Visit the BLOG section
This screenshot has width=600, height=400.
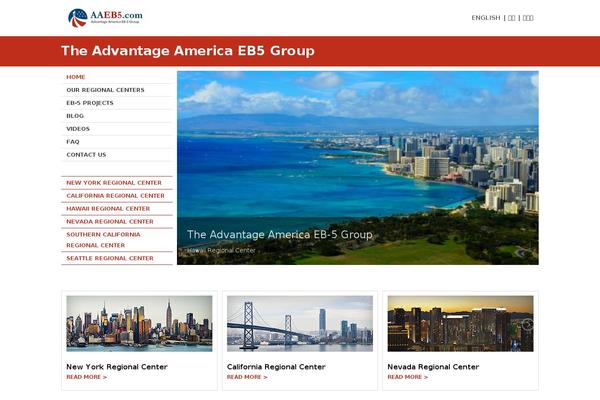[x=75, y=116]
